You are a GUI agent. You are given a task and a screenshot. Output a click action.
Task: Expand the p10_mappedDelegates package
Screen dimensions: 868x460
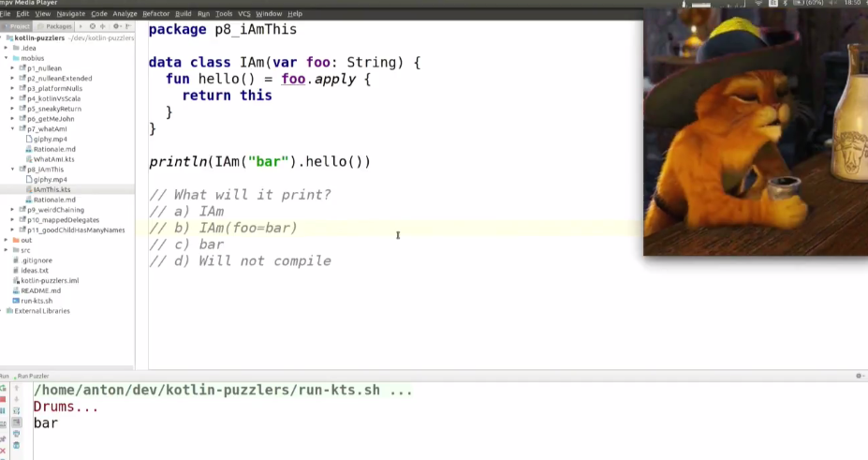[12, 220]
